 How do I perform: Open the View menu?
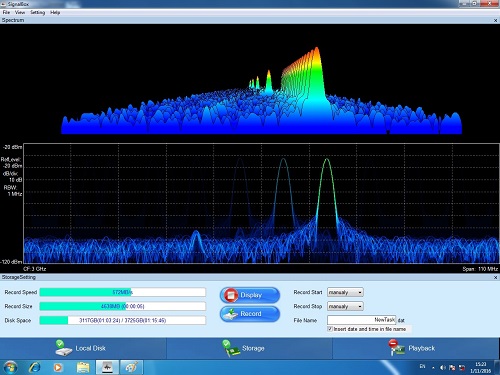pyautogui.click(x=20, y=12)
